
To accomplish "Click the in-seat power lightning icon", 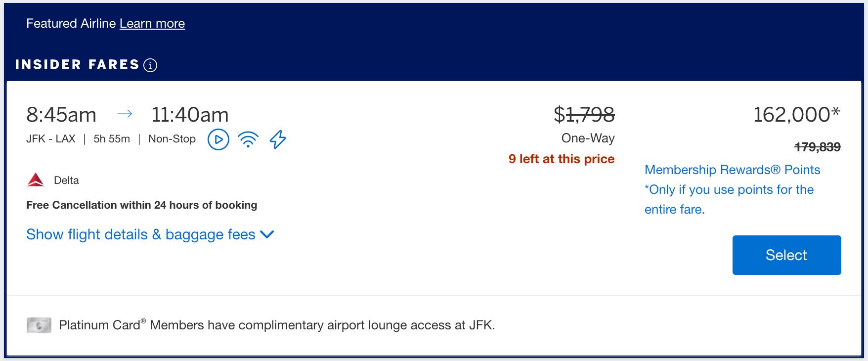I will pyautogui.click(x=277, y=139).
